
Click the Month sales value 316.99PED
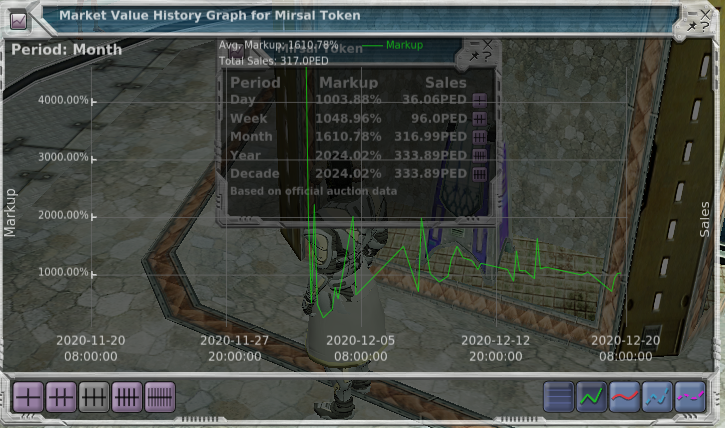point(430,137)
